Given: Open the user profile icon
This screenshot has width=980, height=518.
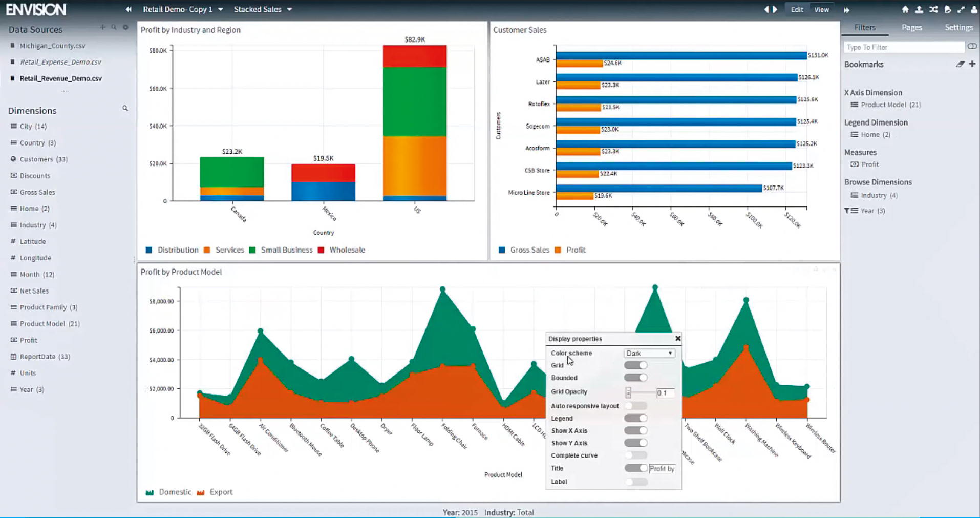Looking at the screenshot, I should point(974,9).
